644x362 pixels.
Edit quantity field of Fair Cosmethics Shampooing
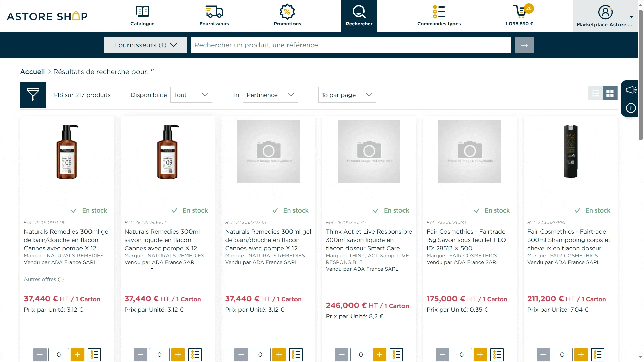pos(562,355)
